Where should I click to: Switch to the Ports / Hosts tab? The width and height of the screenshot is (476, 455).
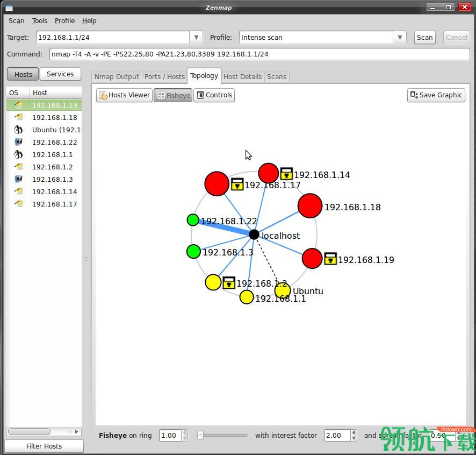click(x=164, y=76)
